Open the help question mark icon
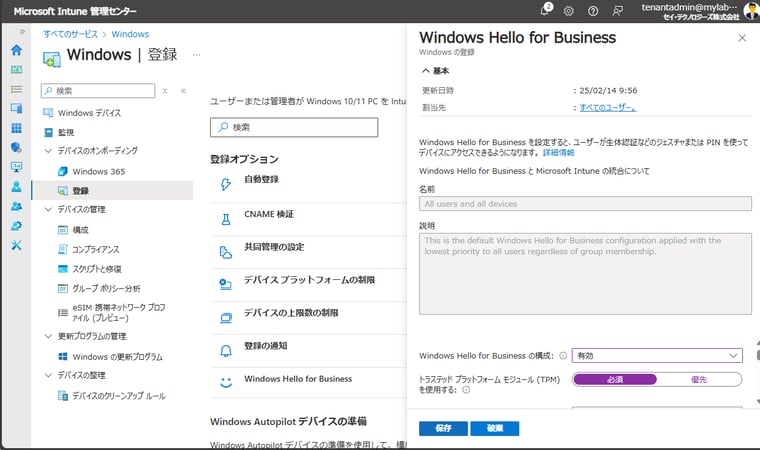Viewport: 760px width, 450px height. pos(593,11)
